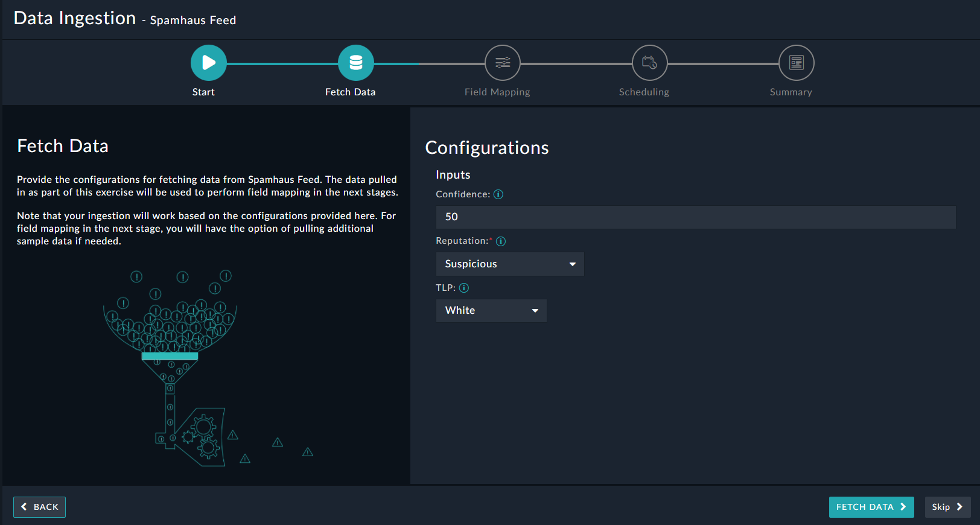
Task: Open the Reputation dropdown showing Suspicious
Action: (510, 264)
